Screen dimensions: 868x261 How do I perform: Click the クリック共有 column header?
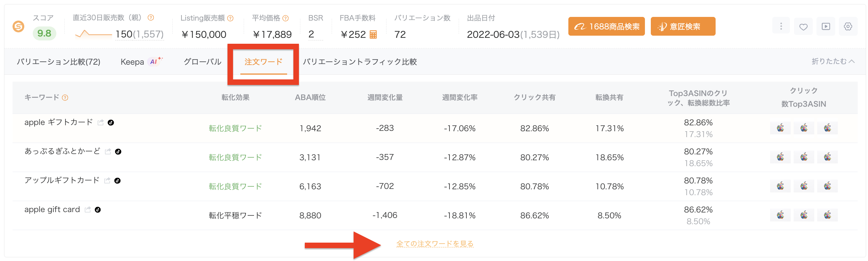point(534,97)
